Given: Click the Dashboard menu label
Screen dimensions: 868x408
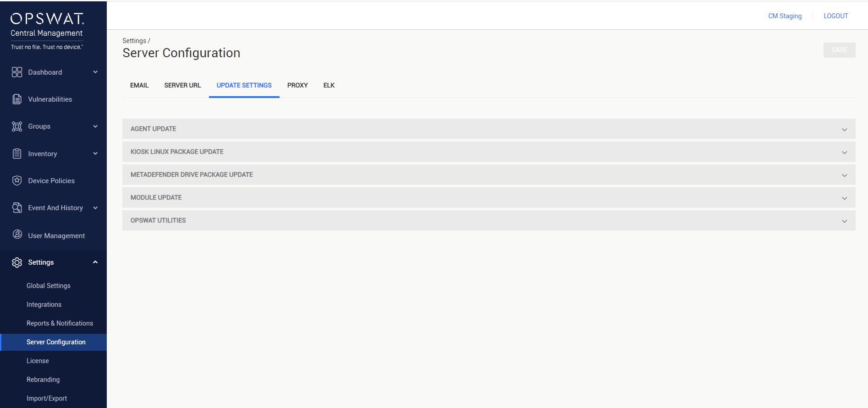Looking at the screenshot, I should 45,72.
